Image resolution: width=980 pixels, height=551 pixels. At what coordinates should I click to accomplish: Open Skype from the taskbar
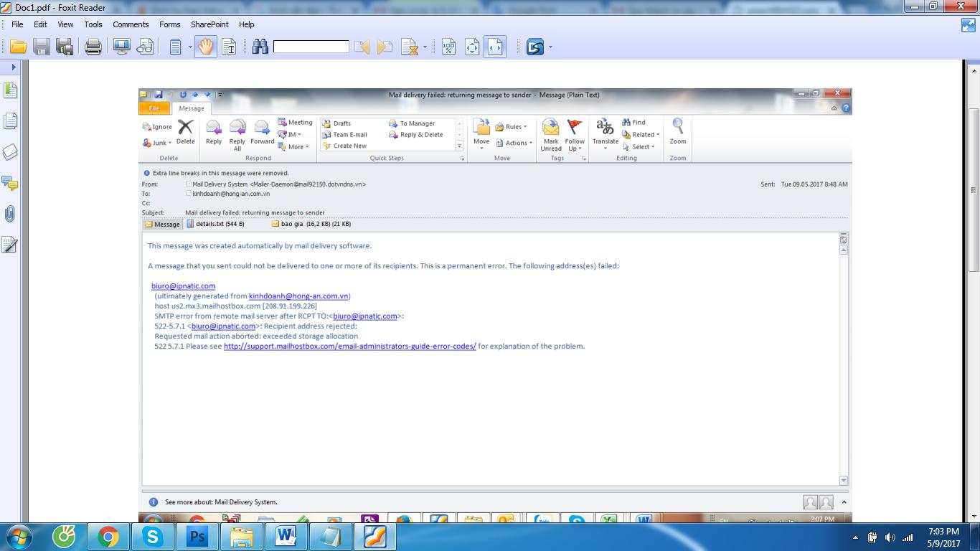[153, 537]
